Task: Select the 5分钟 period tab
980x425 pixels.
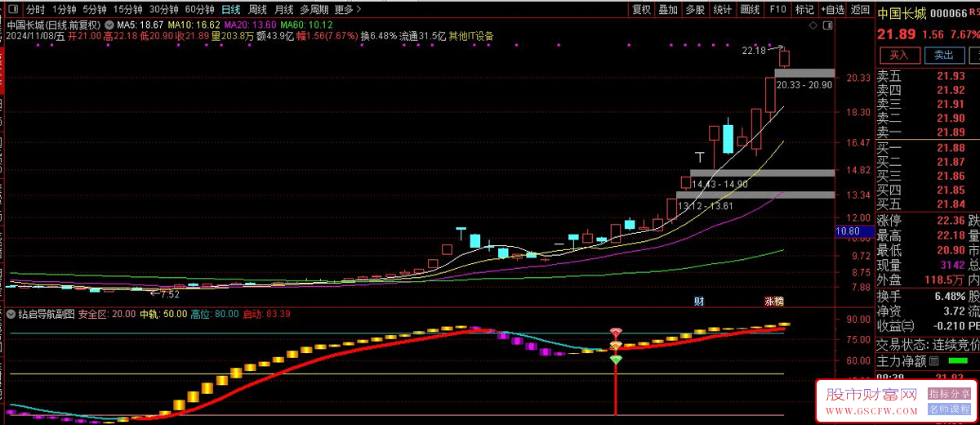Action: click(x=96, y=10)
